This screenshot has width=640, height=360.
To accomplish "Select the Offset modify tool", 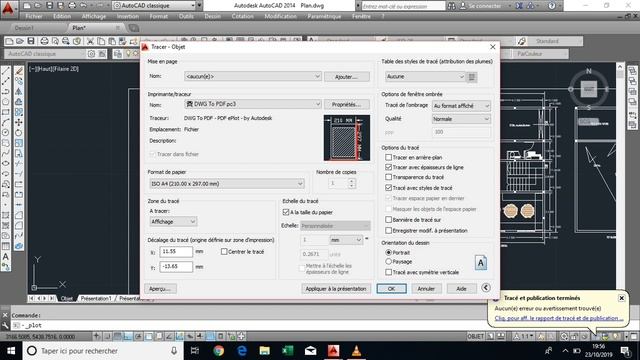I will 19,102.
